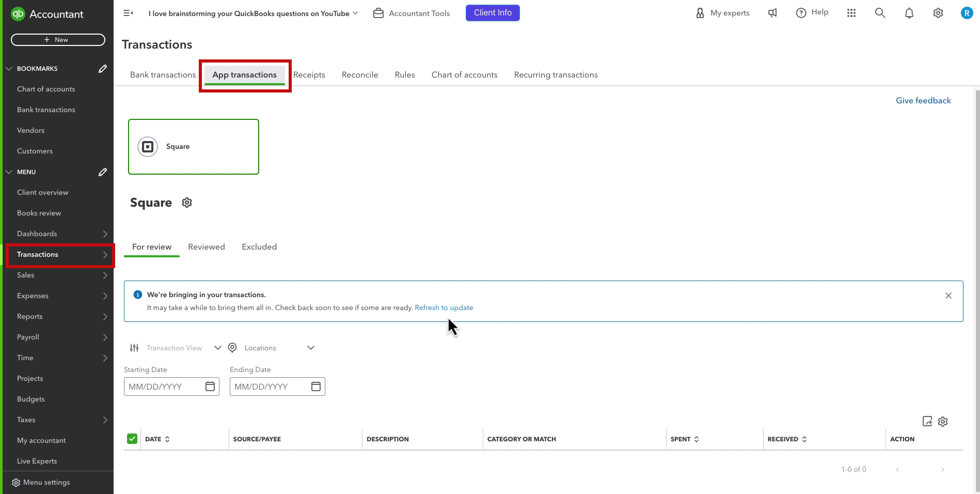This screenshot has height=494, width=980.
Task: Click the New button
Action: (58, 40)
